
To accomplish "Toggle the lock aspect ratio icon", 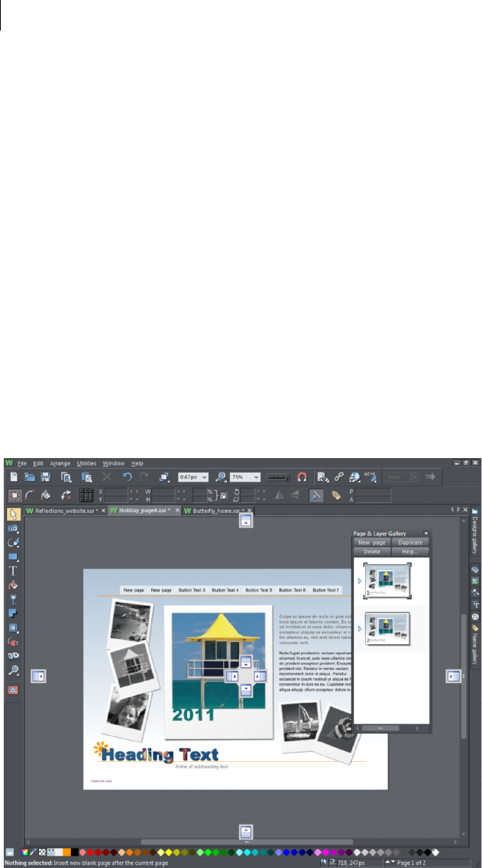I will coord(224,495).
